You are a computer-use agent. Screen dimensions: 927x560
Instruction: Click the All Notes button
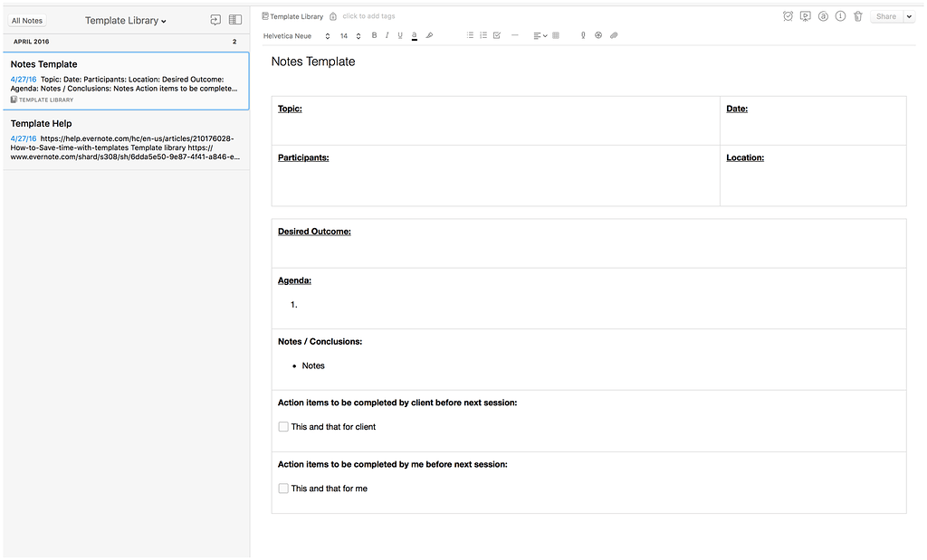[27, 21]
